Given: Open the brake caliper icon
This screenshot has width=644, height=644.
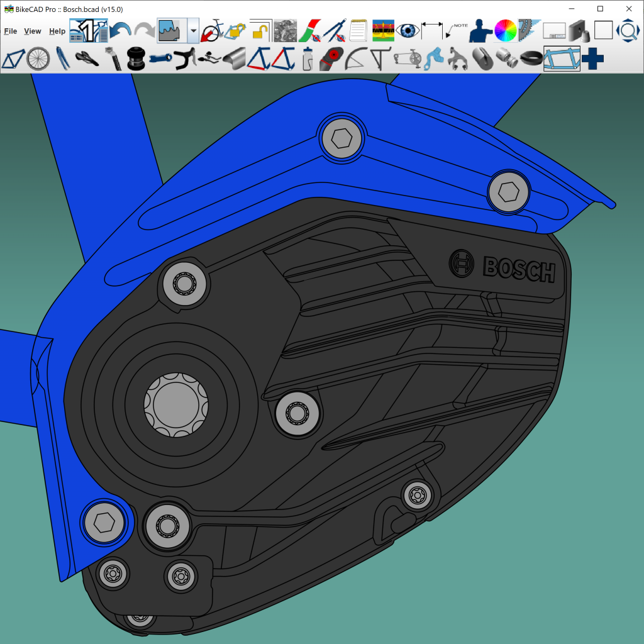Looking at the screenshot, I should 458,59.
